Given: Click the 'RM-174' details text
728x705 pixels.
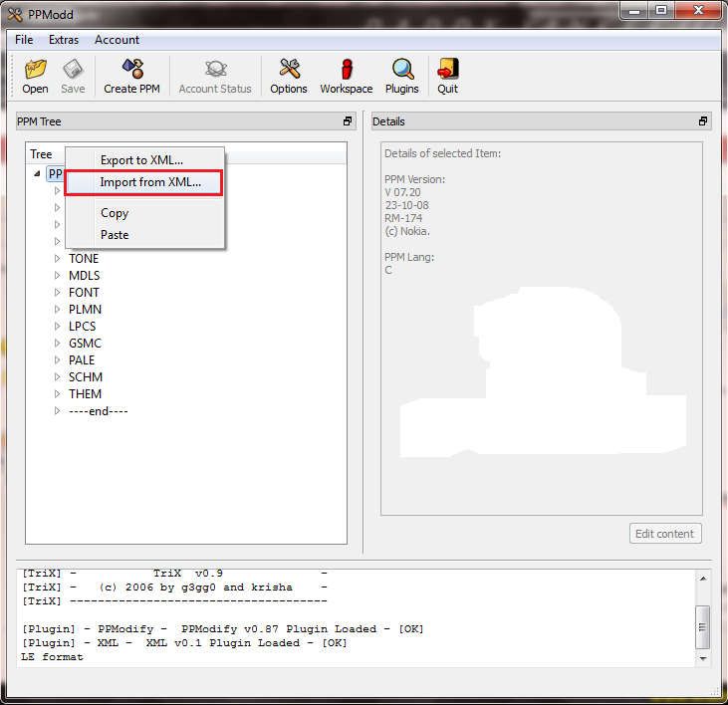Looking at the screenshot, I should [403, 218].
